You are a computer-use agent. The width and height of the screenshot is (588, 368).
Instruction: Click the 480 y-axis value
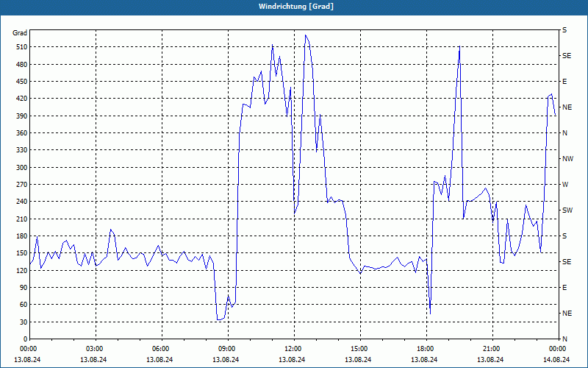click(22, 64)
